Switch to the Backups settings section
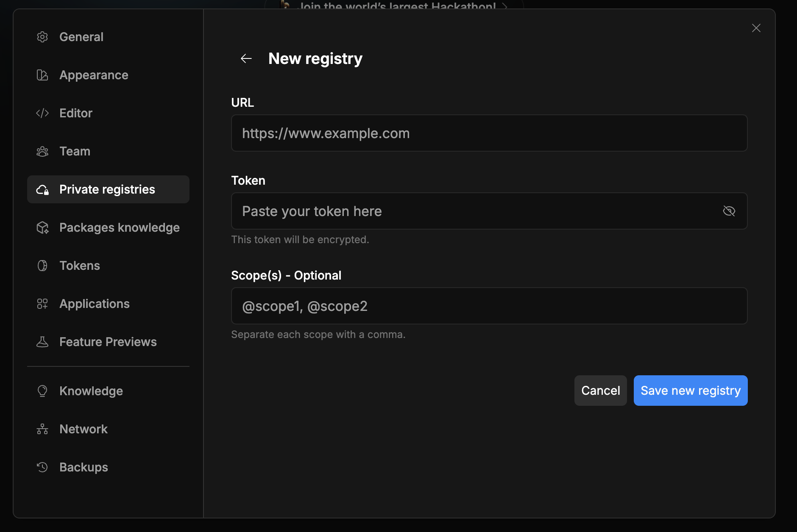This screenshot has height=532, width=797. pos(84,467)
